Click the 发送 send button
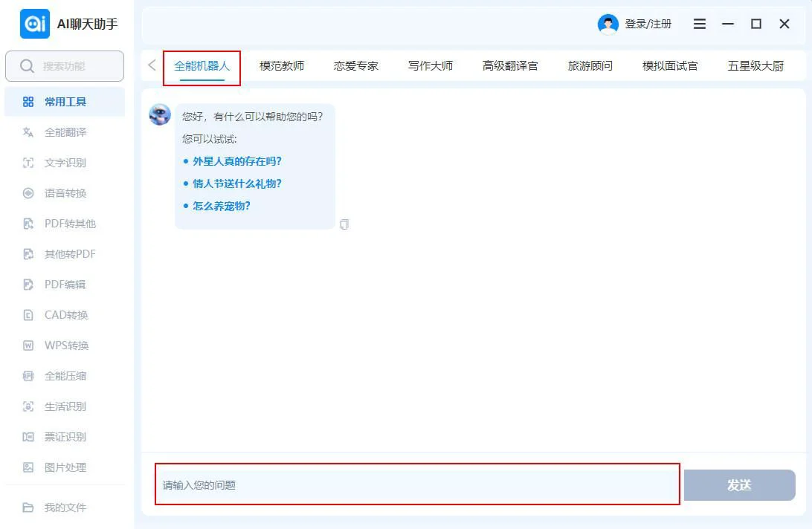812x529 pixels. click(739, 485)
